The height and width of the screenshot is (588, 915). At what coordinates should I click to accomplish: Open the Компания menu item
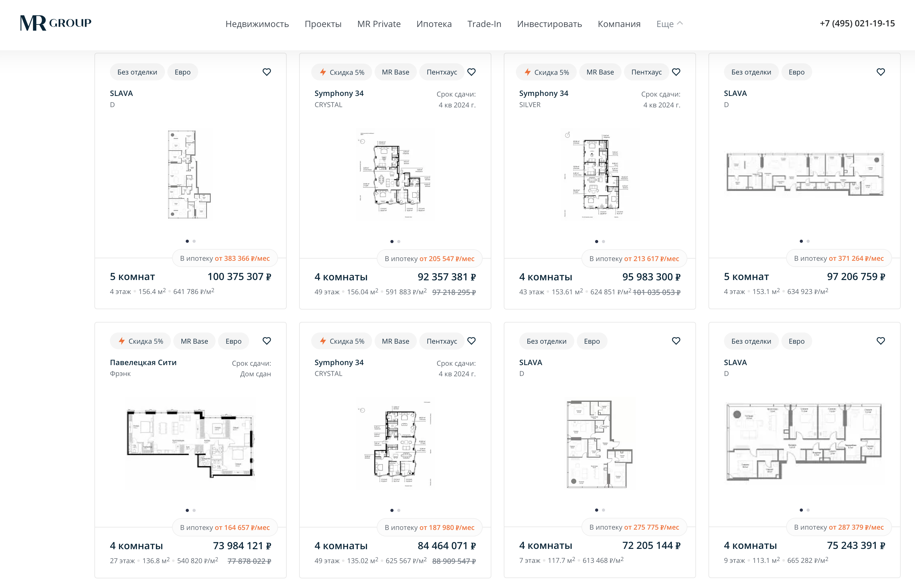(x=619, y=24)
